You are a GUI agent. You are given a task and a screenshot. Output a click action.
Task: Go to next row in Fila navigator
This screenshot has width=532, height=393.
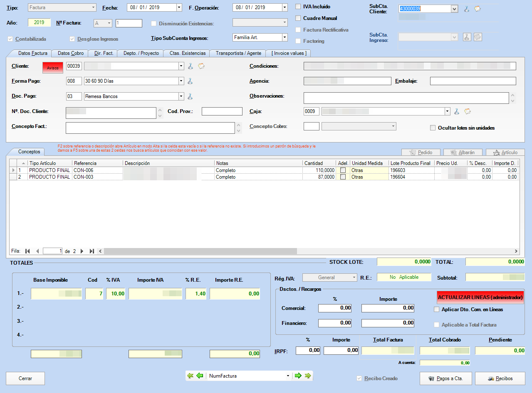click(82, 251)
